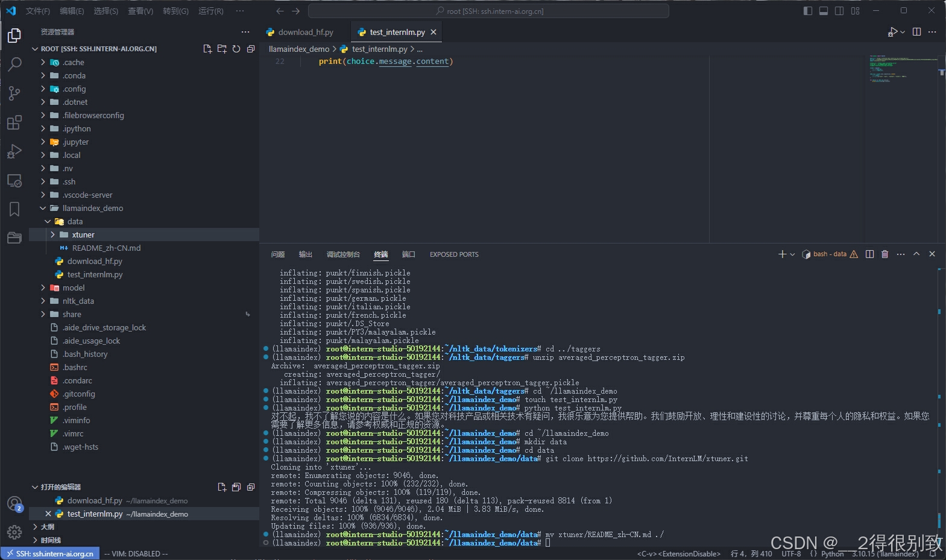This screenshot has width=946, height=560.
Task: Open explorer panel more actions menu
Action: (x=245, y=32)
